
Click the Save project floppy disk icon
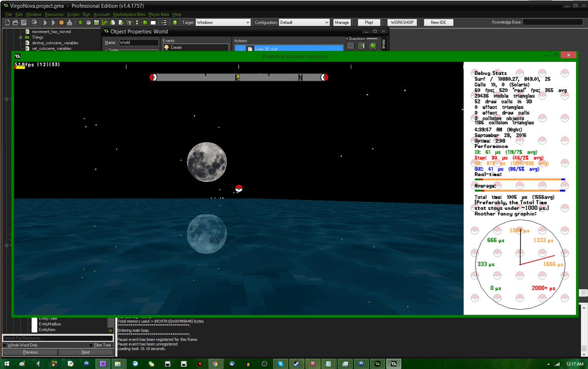[24, 23]
